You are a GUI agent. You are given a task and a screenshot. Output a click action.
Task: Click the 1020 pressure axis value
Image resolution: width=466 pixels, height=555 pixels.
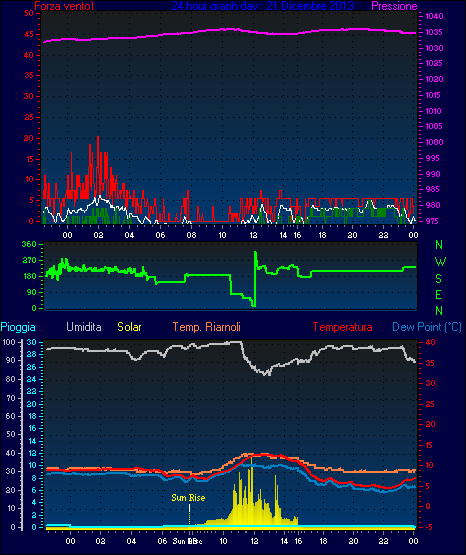[x=434, y=79]
